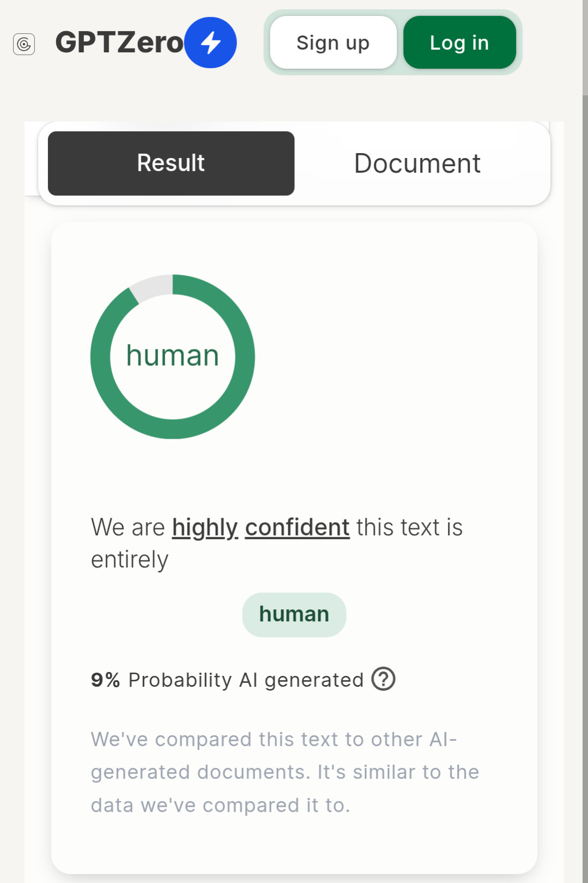Click the spiral icon left of GPTZero logo
The image size is (588, 883).
click(x=24, y=44)
